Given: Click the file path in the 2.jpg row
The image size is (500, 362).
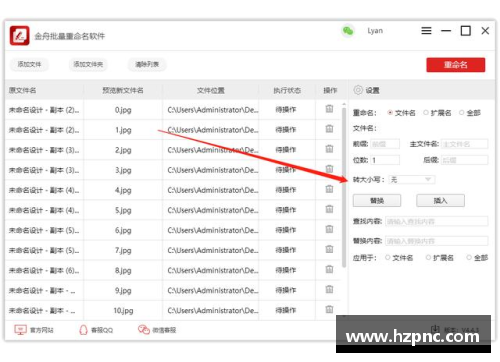Looking at the screenshot, I should pyautogui.click(x=213, y=150).
